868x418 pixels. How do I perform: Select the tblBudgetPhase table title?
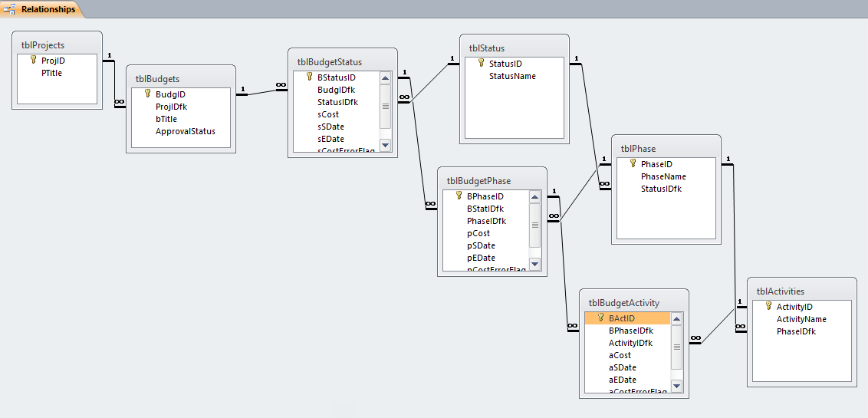pos(478,180)
